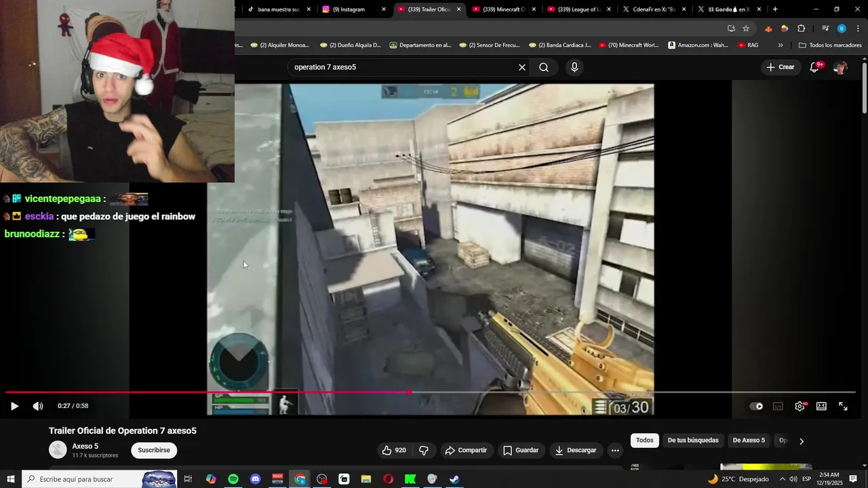Clear the YouTube search box text
This screenshot has width=868, height=488.
click(521, 67)
